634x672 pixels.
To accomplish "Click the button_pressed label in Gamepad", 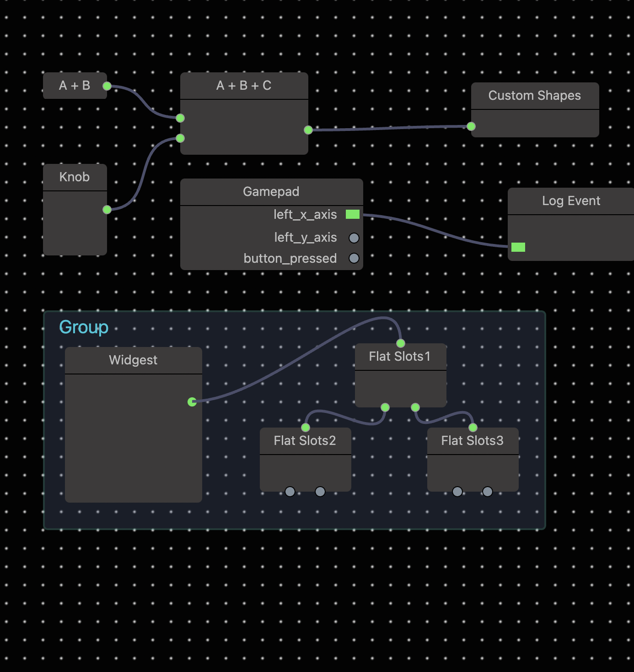I will click(x=290, y=259).
